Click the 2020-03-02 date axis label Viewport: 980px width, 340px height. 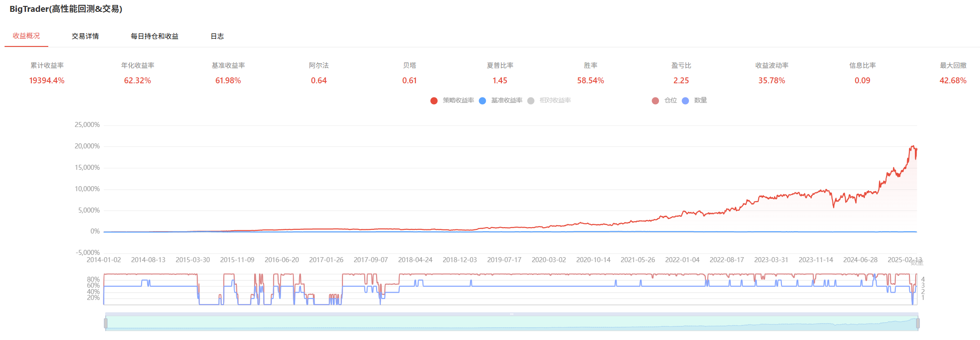pos(549,260)
